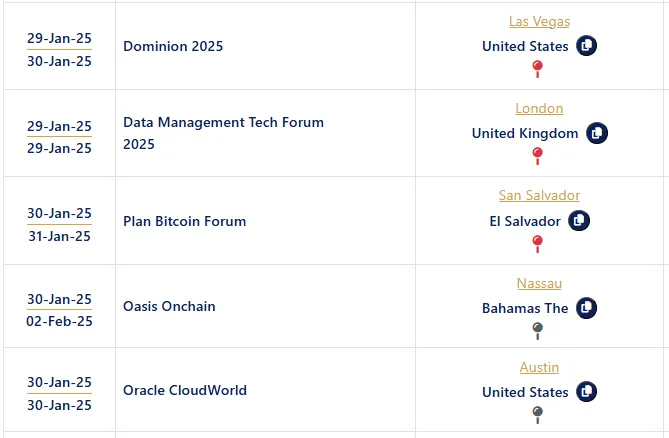
Task: Select the Oasis Onchain event name
Action: point(169,306)
